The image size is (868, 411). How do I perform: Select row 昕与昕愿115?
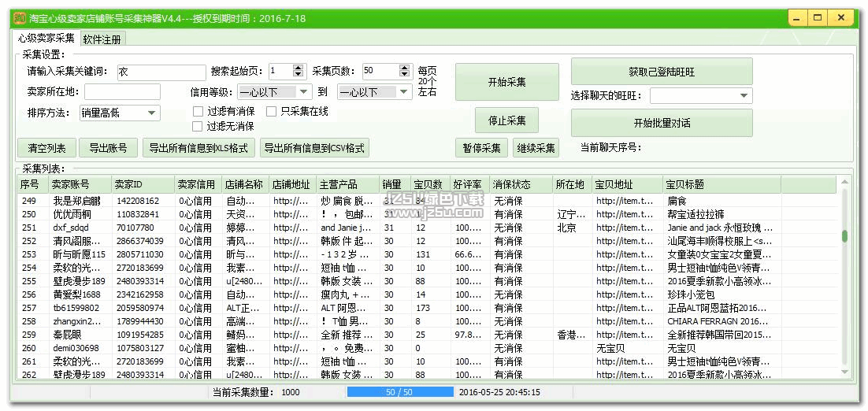(x=428, y=254)
